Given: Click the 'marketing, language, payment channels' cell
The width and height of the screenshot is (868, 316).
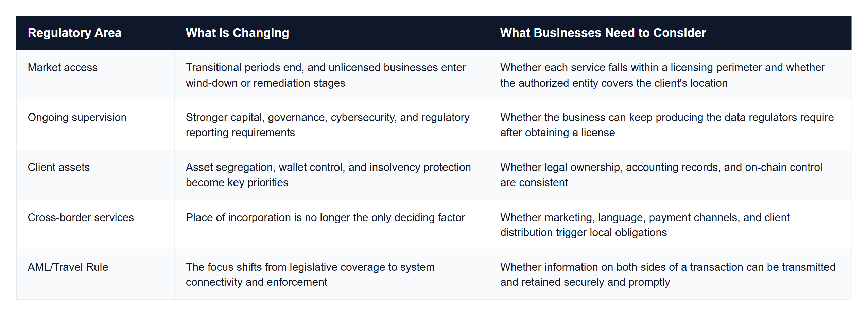Looking at the screenshot, I should (670, 225).
